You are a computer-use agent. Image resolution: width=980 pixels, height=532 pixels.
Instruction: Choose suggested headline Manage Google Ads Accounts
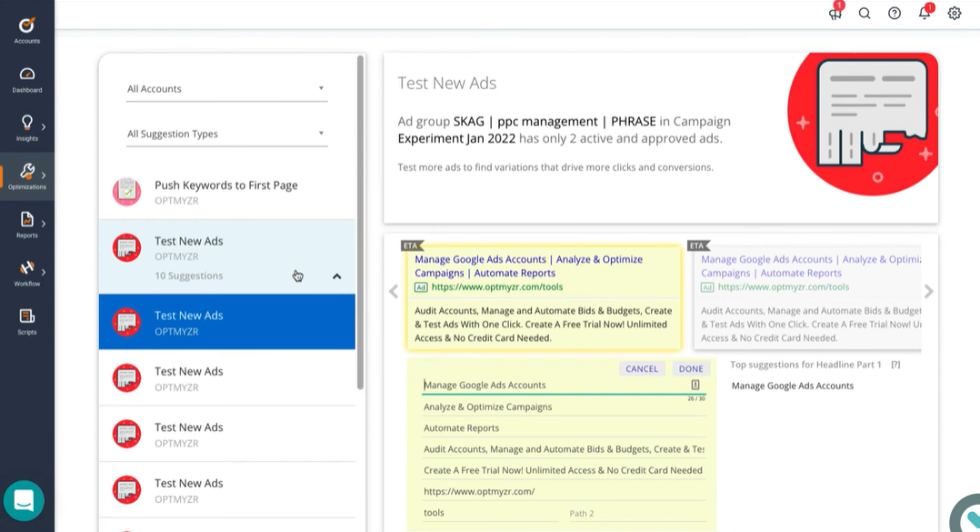pyautogui.click(x=793, y=386)
